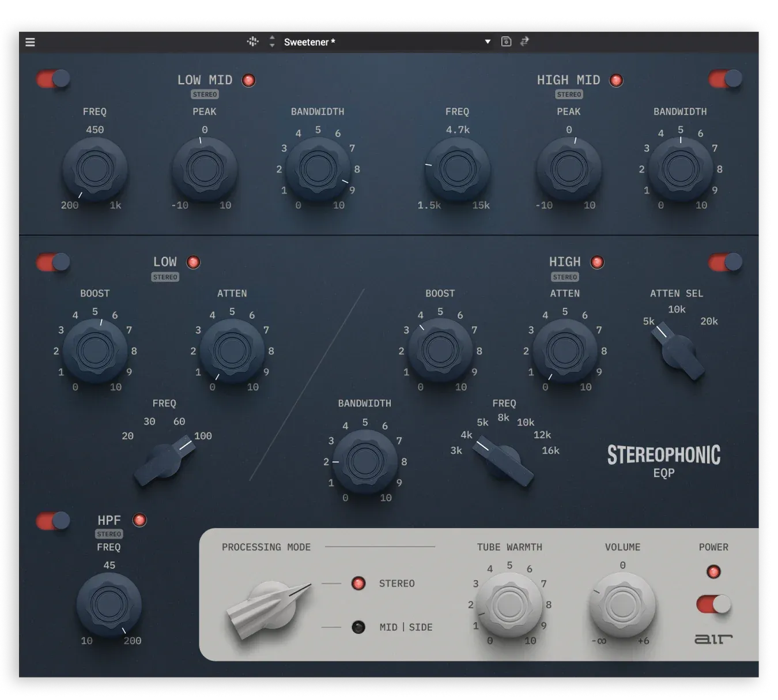Click the A/B swap arrows icon
The image size is (778, 700).
tap(524, 42)
